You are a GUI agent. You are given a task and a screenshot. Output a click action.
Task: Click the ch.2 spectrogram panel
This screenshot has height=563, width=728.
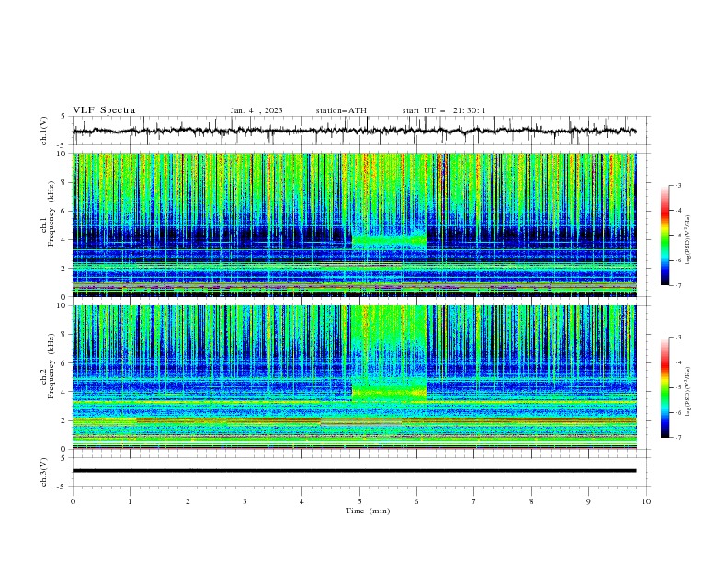[x=354, y=377]
